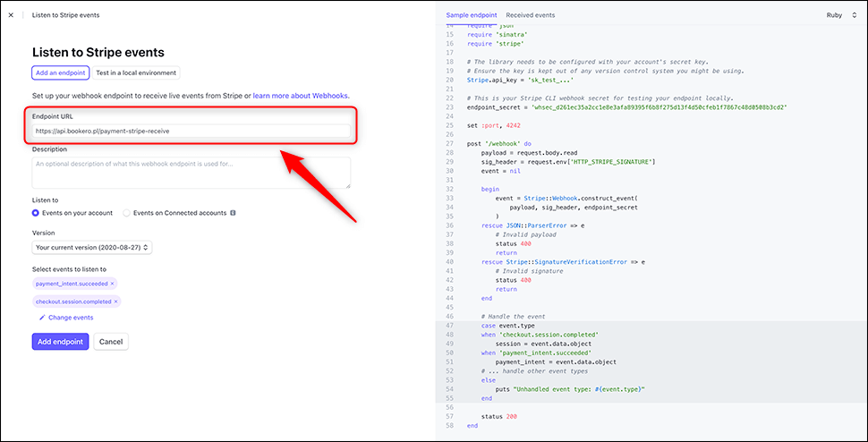The width and height of the screenshot is (868, 442).
Task: Click the status 200 code line
Action: click(x=498, y=415)
